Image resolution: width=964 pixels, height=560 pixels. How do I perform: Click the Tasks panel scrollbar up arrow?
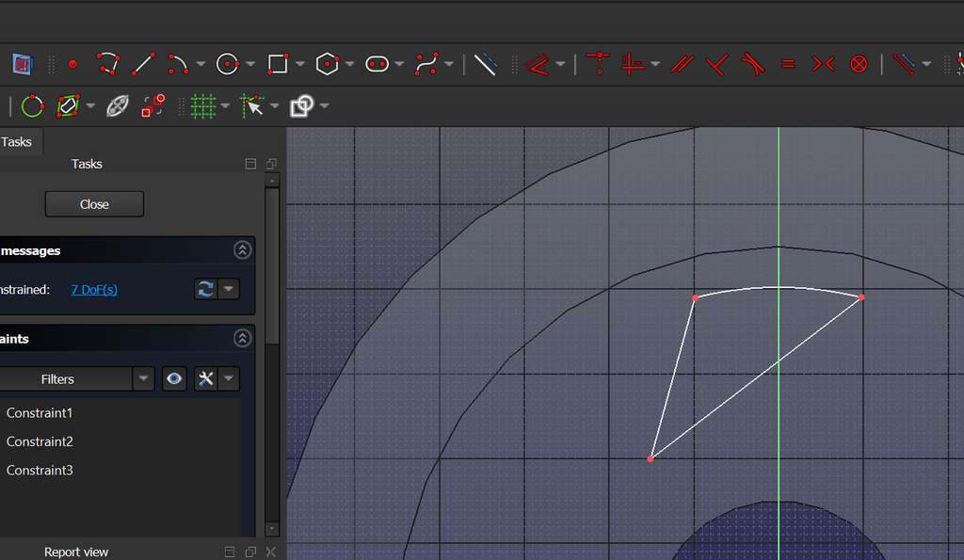coord(272,180)
